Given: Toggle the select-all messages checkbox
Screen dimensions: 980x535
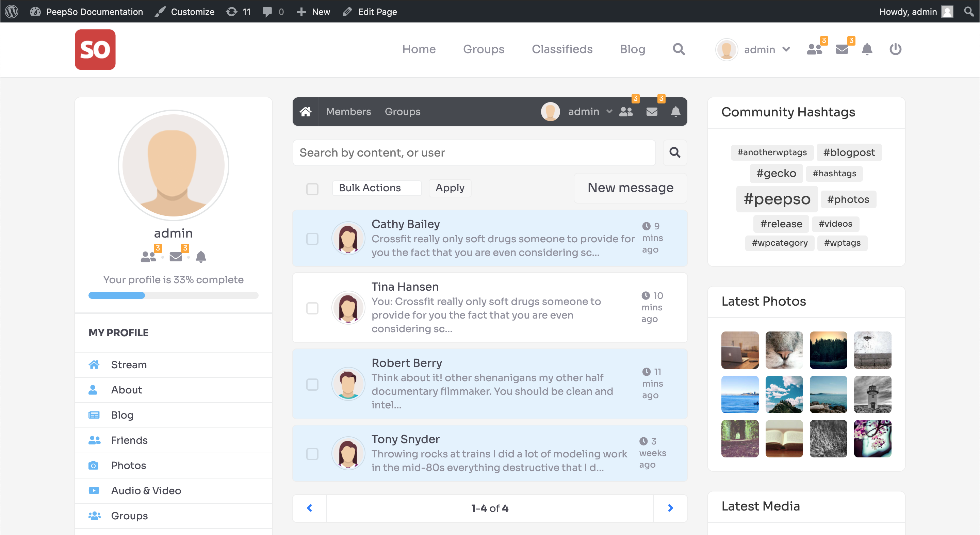Looking at the screenshot, I should 312,189.
